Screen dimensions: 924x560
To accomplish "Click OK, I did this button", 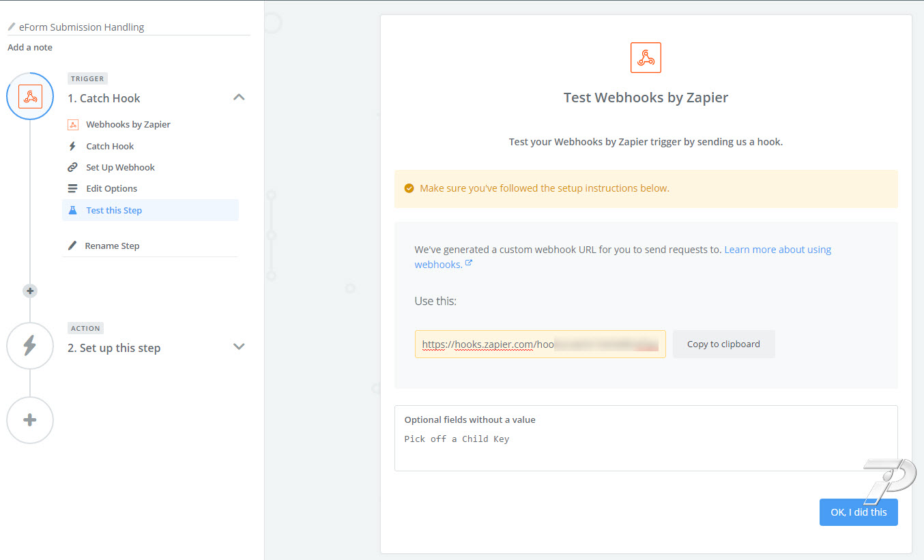I will [858, 512].
